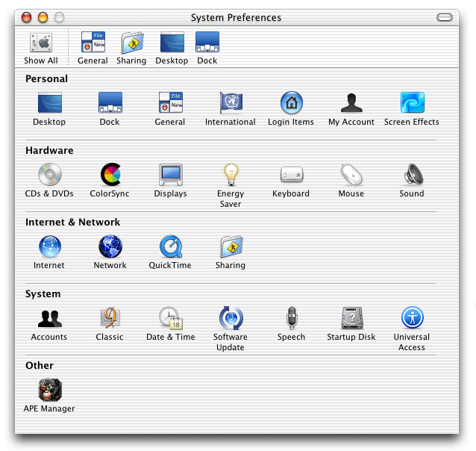Launch the APE Manager pane
The height and width of the screenshot is (451, 476).
[x=49, y=390]
